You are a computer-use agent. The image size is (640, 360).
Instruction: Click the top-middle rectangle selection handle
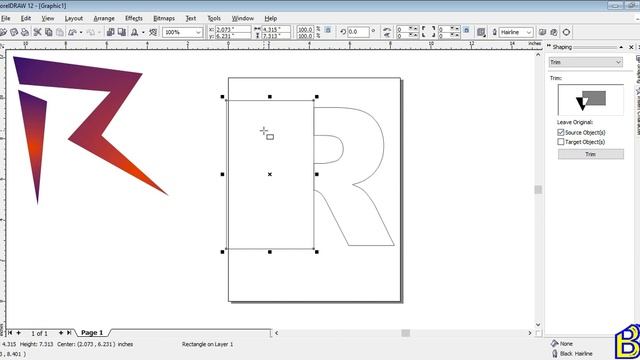[270, 97]
